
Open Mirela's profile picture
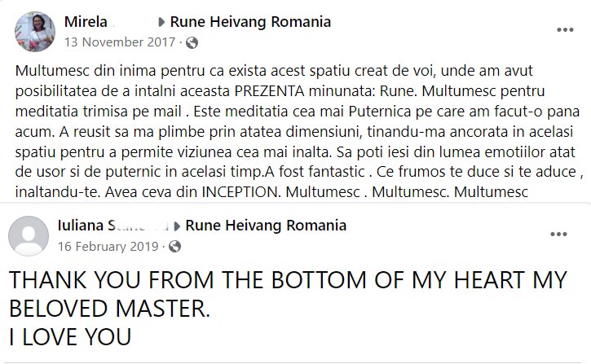pyautogui.click(x=35, y=32)
